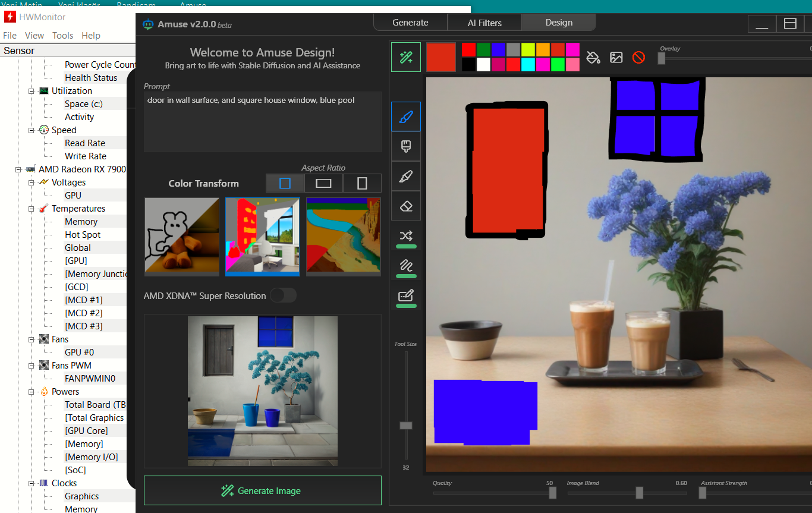
Task: Pick the orange color swatch in palette
Action: [543, 49]
